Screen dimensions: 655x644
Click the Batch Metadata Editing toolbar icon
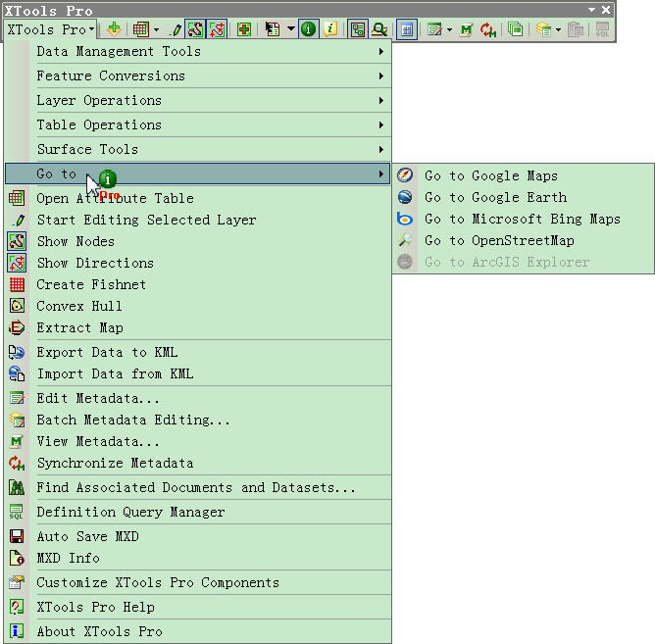coord(543,29)
